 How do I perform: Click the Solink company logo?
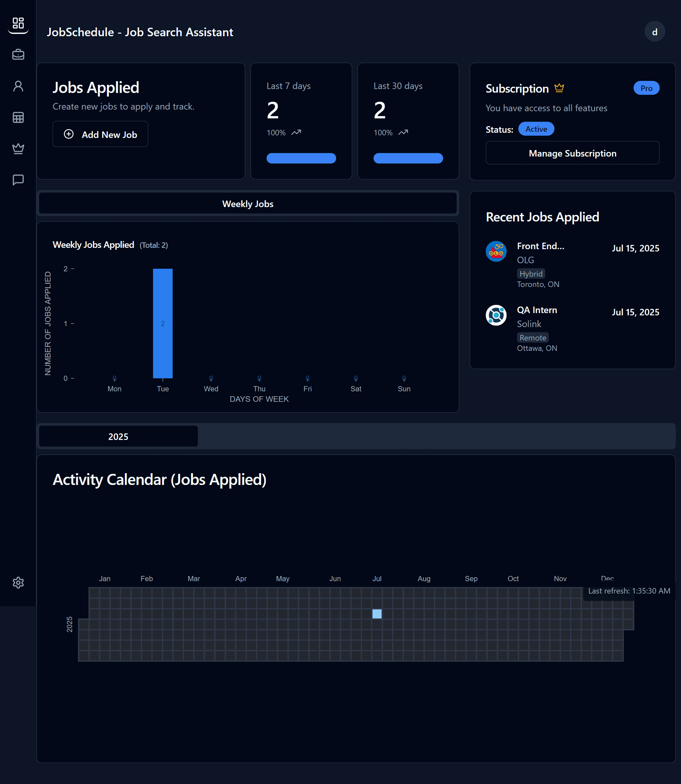pos(496,315)
